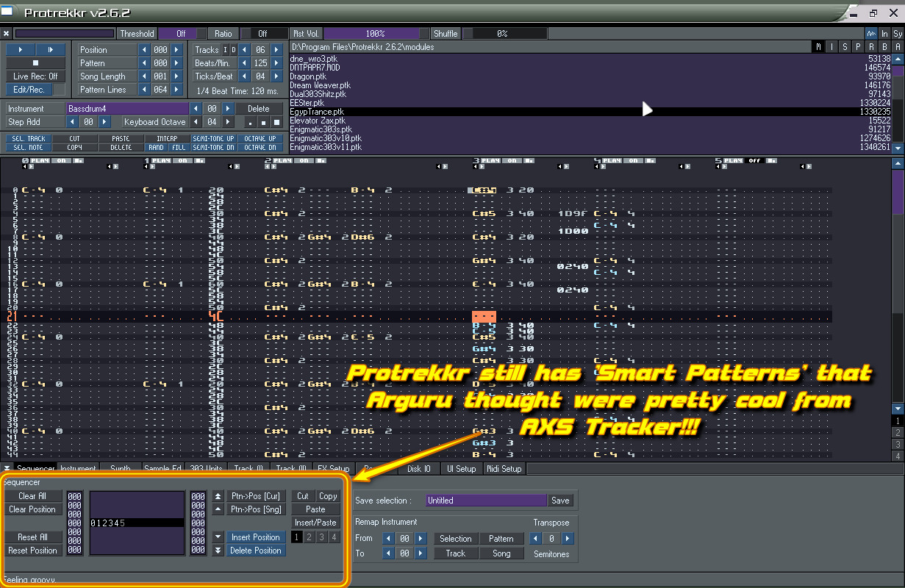Viewport: 905px width, 588px height.
Task: Select copy buffer number 2
Action: 310,537
